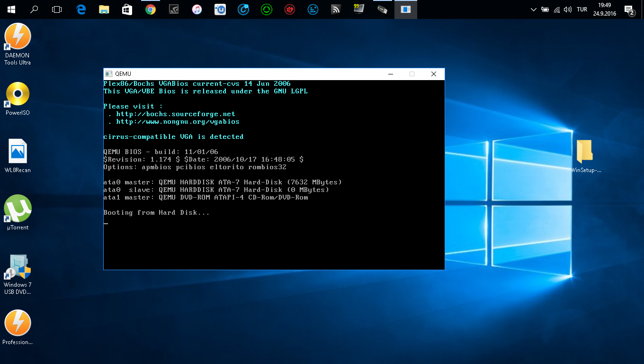Click the Microsoft Edge taskbar icon
This screenshot has height=364, width=644.
[81, 9]
